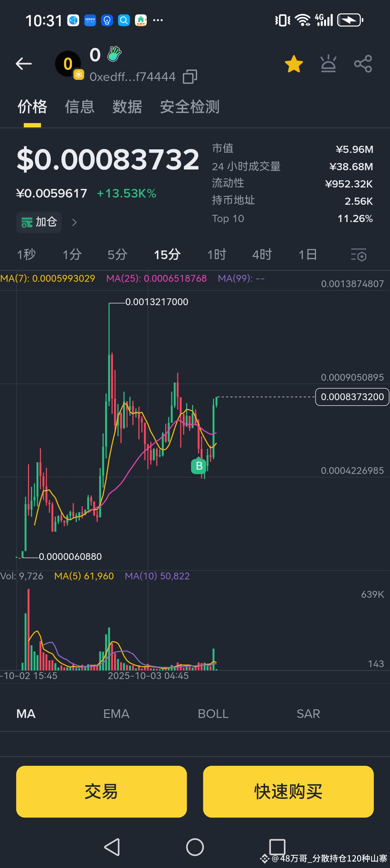Tap the token logo avatar
The height and width of the screenshot is (868, 390).
[68, 64]
